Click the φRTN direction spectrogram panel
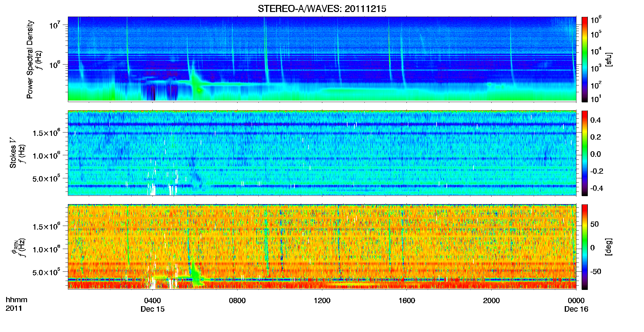 click(322, 247)
